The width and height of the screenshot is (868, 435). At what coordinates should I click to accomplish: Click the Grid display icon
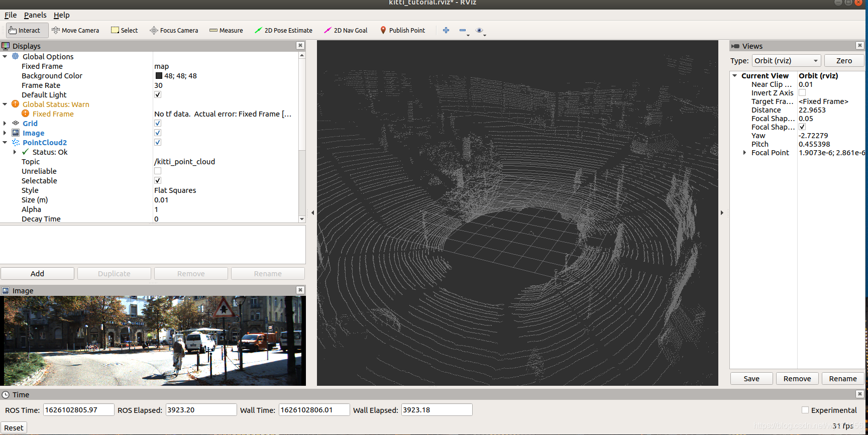[x=16, y=123]
